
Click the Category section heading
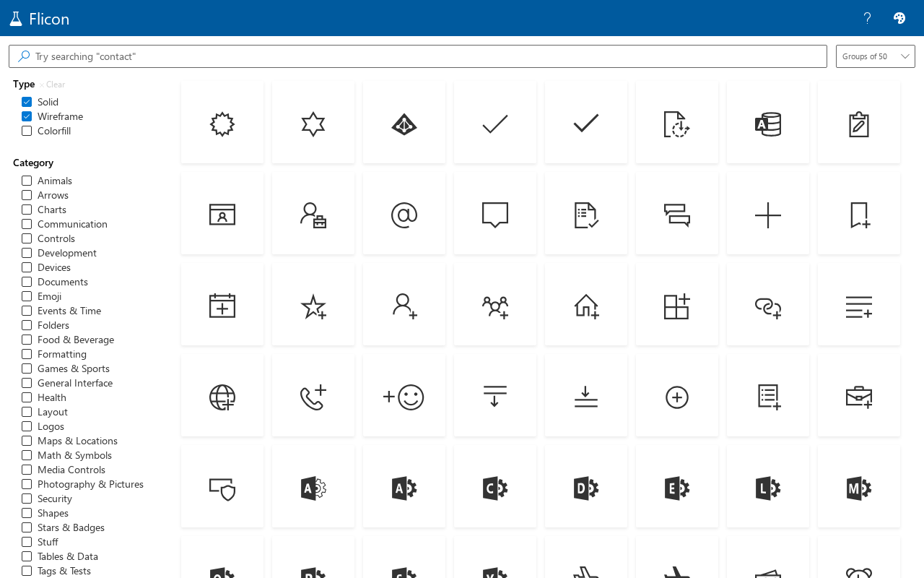(x=33, y=163)
